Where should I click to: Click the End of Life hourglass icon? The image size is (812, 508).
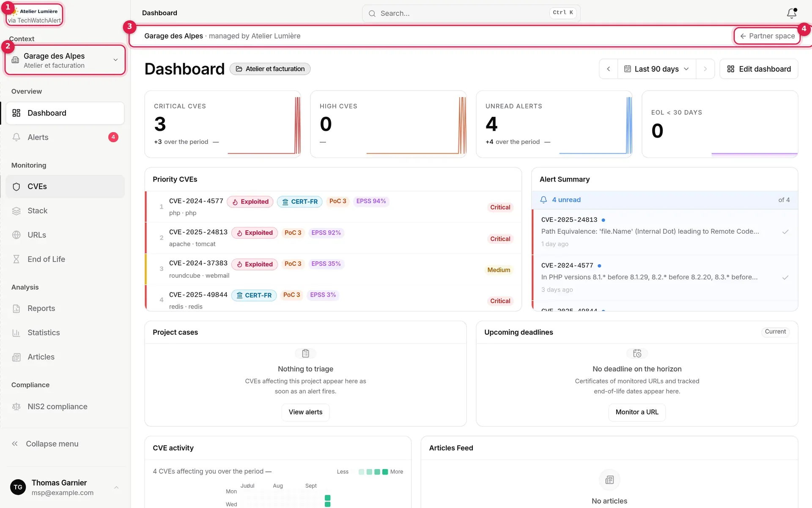point(16,259)
